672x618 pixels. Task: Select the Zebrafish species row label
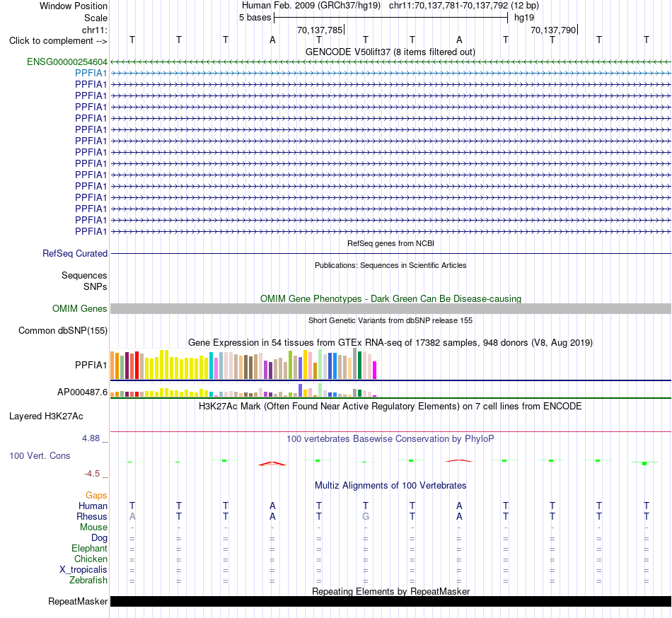tap(88, 581)
